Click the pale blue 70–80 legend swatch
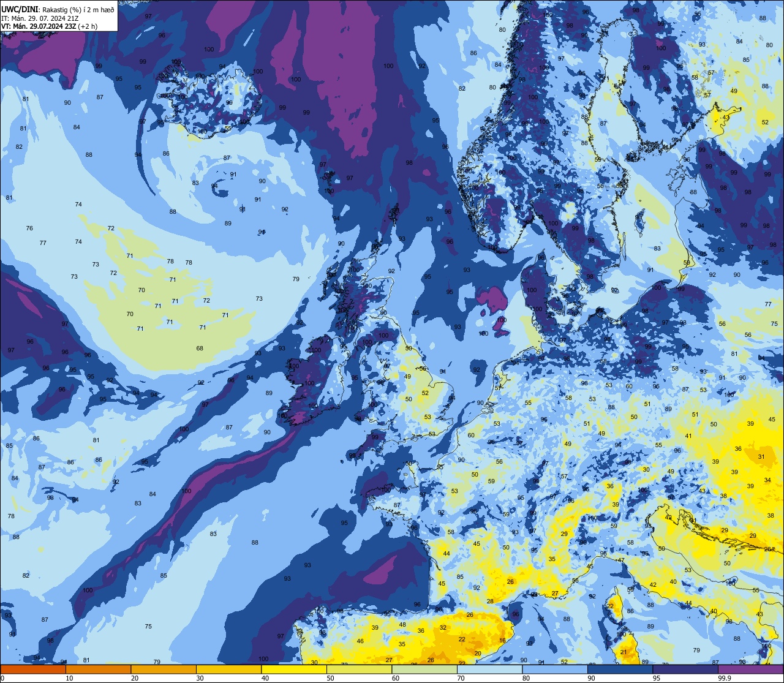784x683 pixels. tap(489, 669)
